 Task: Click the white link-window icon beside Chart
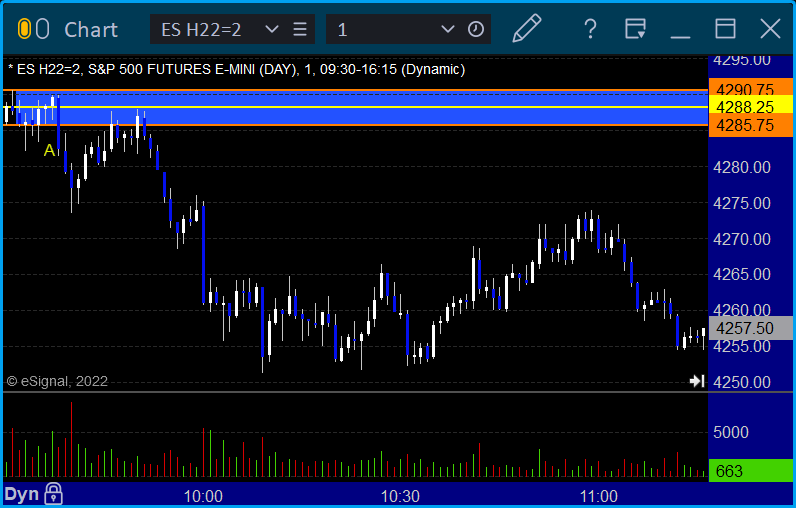pos(43,29)
